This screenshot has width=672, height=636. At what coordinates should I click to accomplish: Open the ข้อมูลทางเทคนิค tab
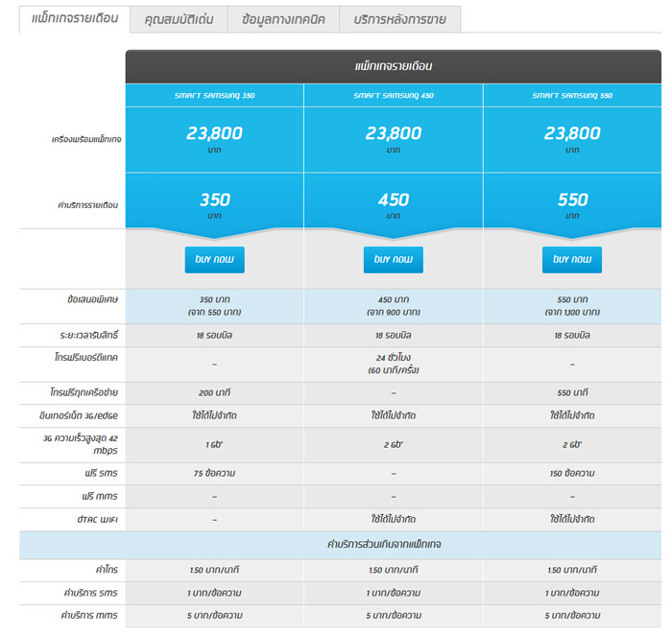coord(283,19)
